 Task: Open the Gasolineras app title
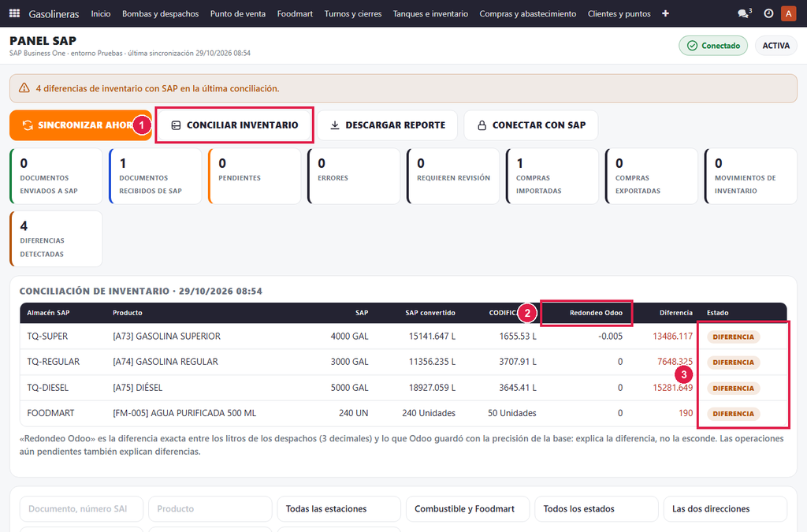click(x=54, y=14)
